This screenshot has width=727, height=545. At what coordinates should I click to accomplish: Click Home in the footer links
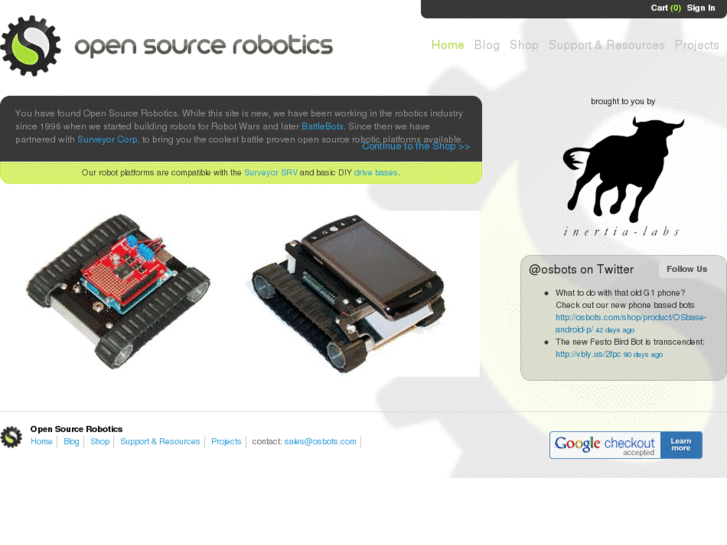[x=41, y=442]
